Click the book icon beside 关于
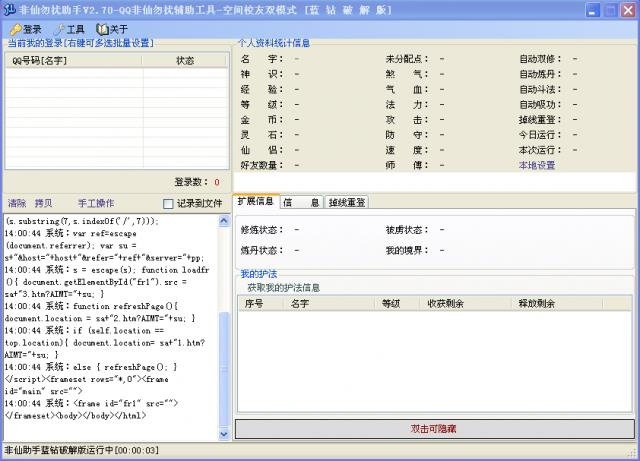 pyautogui.click(x=100, y=29)
